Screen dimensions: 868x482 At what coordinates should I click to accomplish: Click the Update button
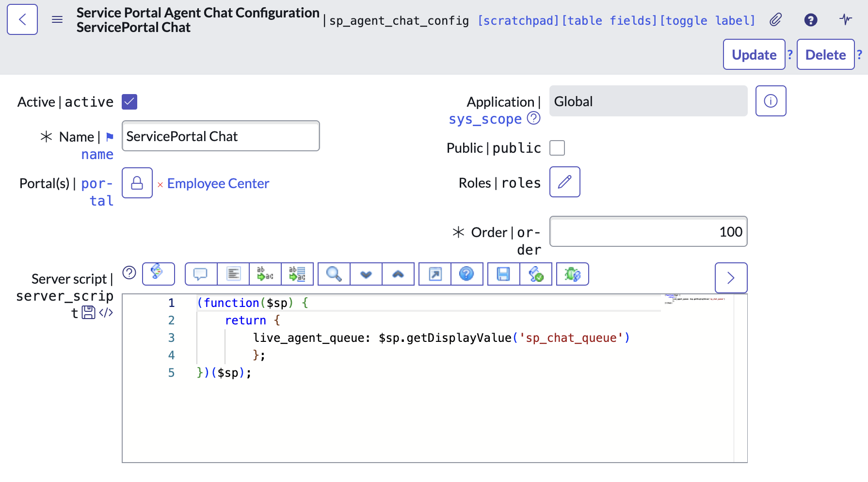754,55
